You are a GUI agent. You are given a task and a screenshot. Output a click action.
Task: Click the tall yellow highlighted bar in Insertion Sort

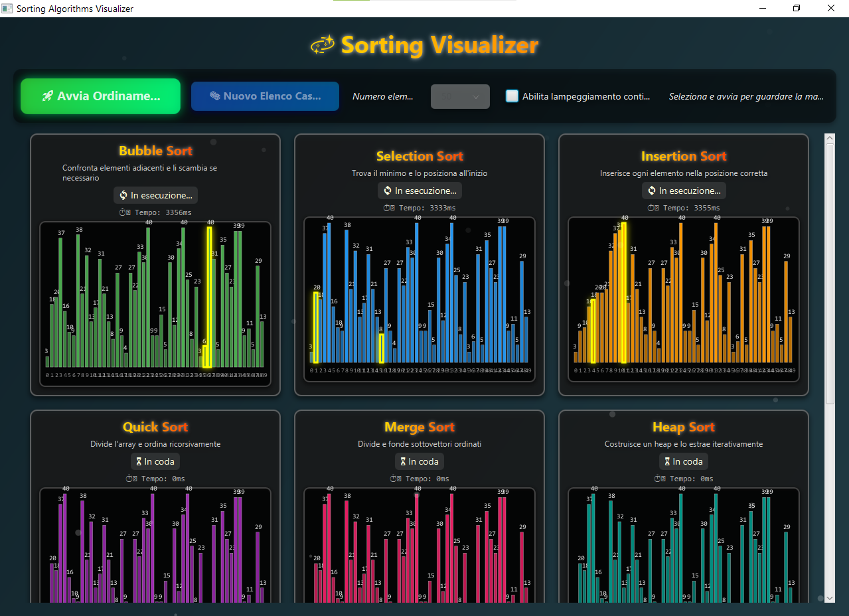[623, 292]
